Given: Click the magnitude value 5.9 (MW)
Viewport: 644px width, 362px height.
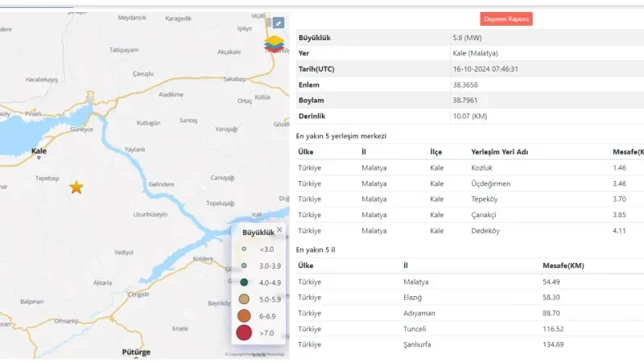Looking at the screenshot, I should coord(469,38).
